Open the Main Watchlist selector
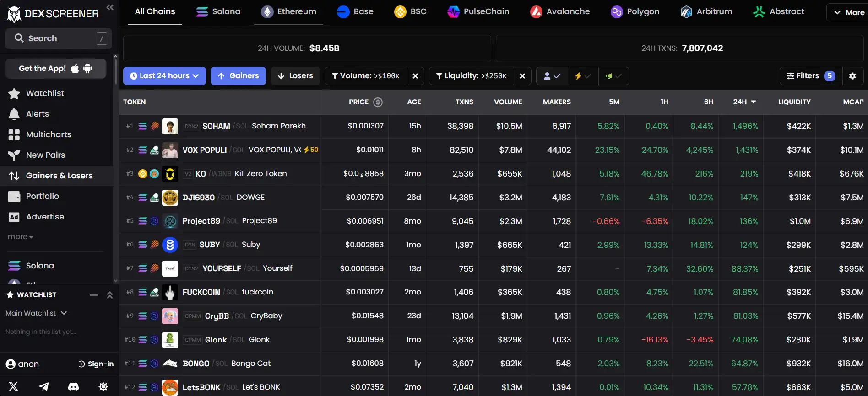Image resolution: width=868 pixels, height=396 pixels. [x=36, y=313]
